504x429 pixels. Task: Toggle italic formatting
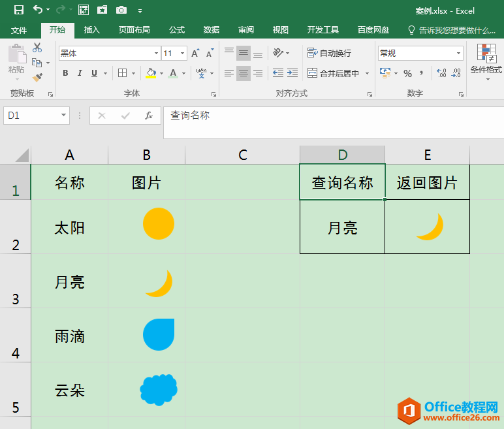tap(80, 73)
